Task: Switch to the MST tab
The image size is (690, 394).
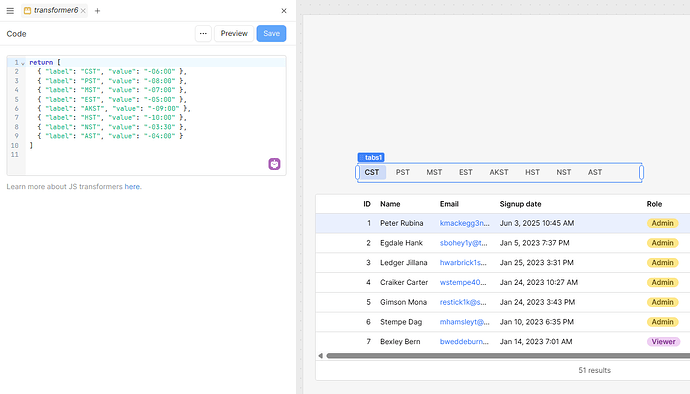Action: [434, 172]
